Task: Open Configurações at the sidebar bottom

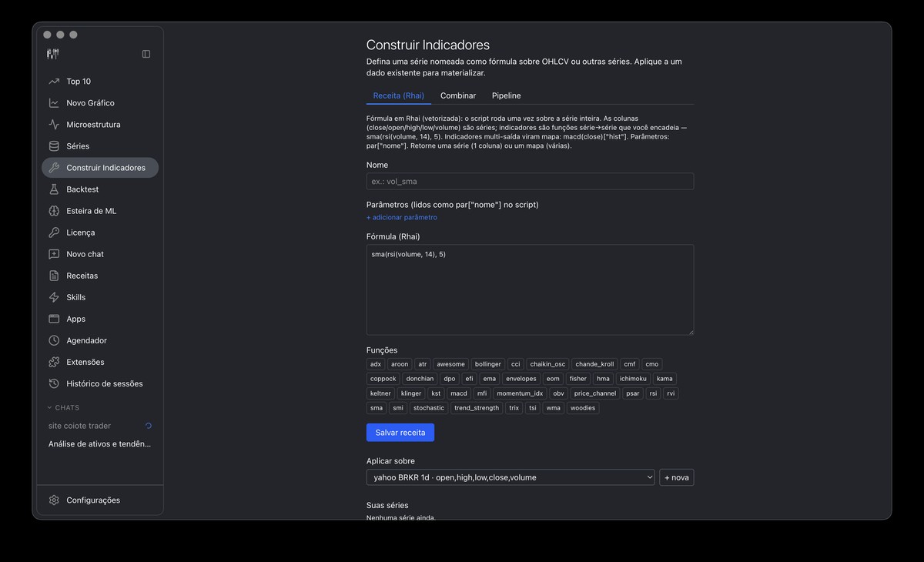Action: (100, 500)
